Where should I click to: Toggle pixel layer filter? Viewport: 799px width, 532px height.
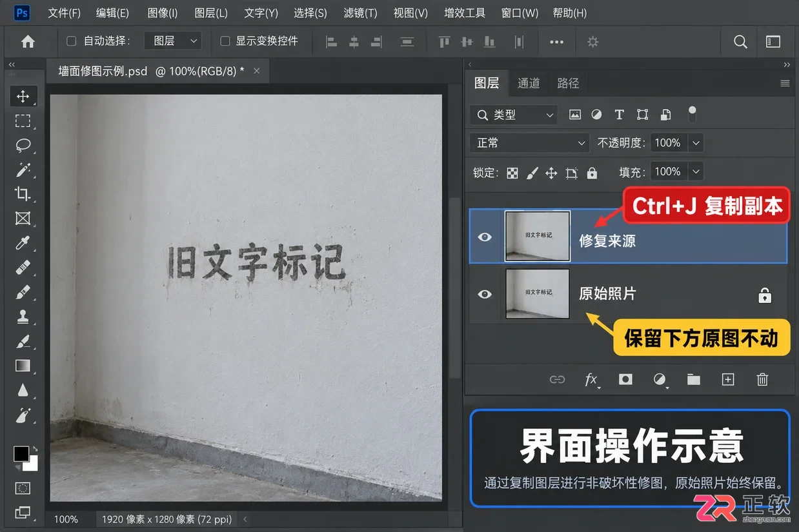pos(574,115)
